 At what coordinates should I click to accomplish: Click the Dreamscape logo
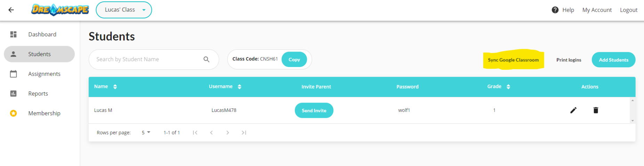pyautogui.click(x=60, y=10)
